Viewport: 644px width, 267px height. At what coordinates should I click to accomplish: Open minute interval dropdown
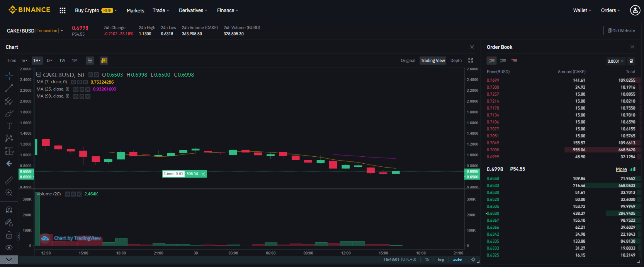click(x=24, y=60)
